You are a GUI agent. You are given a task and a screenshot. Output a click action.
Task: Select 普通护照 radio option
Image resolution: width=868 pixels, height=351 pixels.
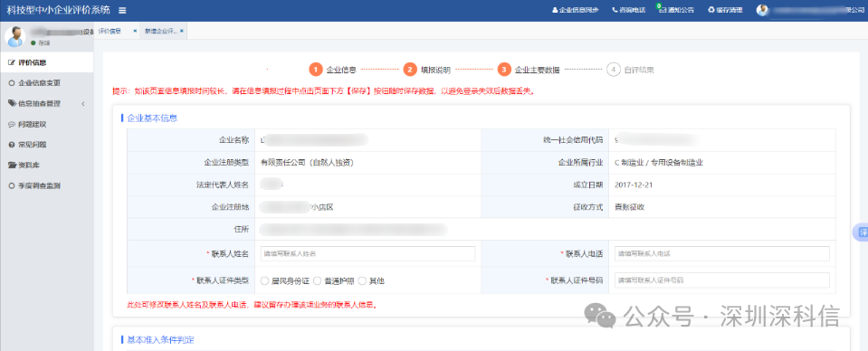click(x=317, y=281)
